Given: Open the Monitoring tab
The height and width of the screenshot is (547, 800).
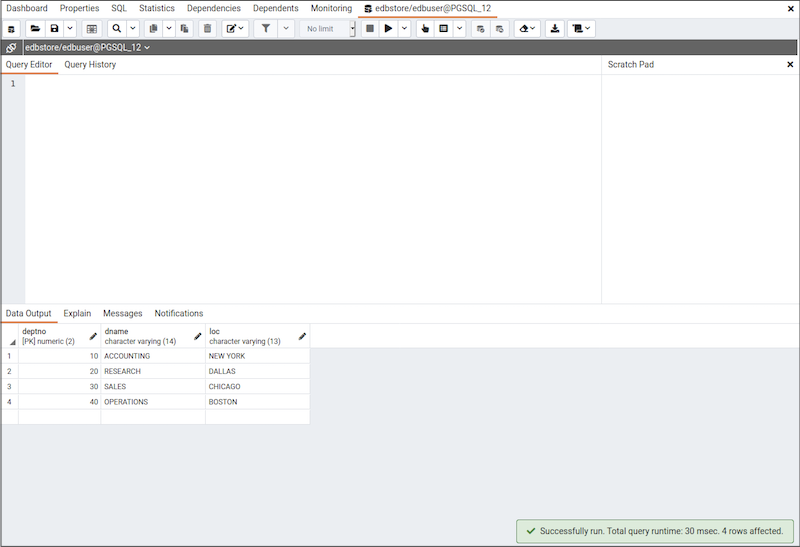Looking at the screenshot, I should coord(331,8).
